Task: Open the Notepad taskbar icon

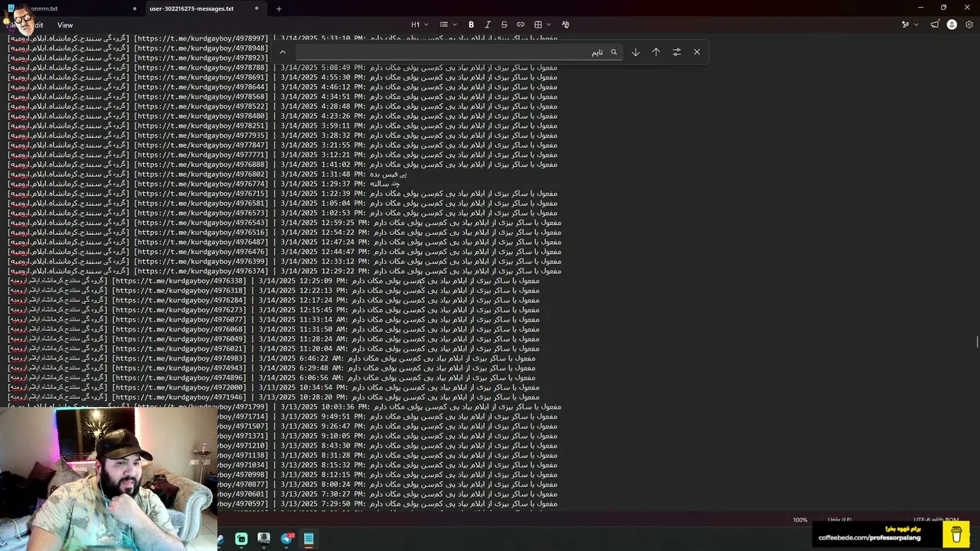Action: tap(309, 538)
